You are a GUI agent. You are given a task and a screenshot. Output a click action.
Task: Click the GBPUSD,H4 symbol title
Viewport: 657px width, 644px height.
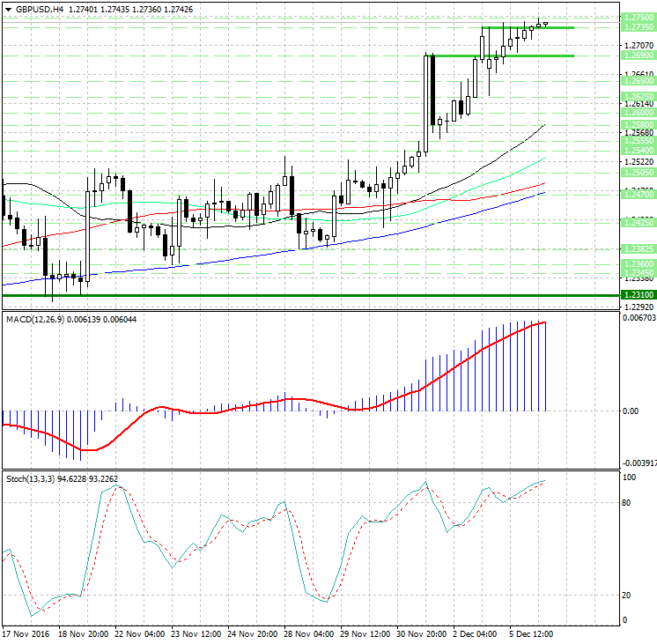40,9
